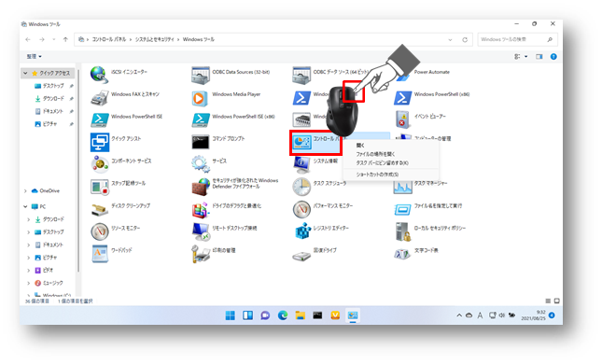Open システム情報 icon
The width and height of the screenshot is (602, 364).
point(301,164)
